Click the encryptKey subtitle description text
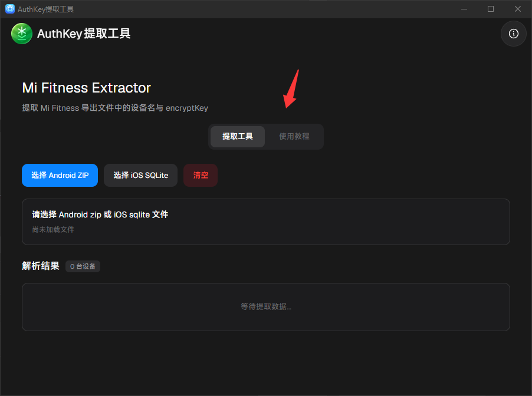532x396 pixels. tap(115, 108)
